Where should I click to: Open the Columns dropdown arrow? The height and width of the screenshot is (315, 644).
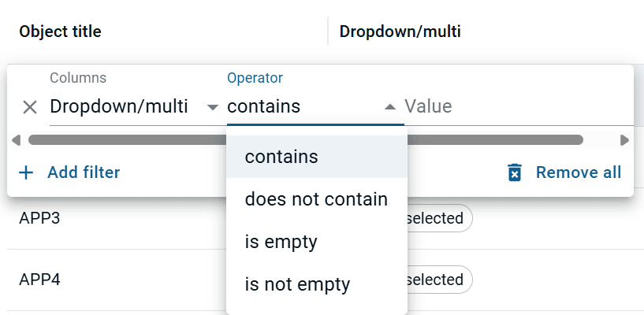[x=212, y=107]
